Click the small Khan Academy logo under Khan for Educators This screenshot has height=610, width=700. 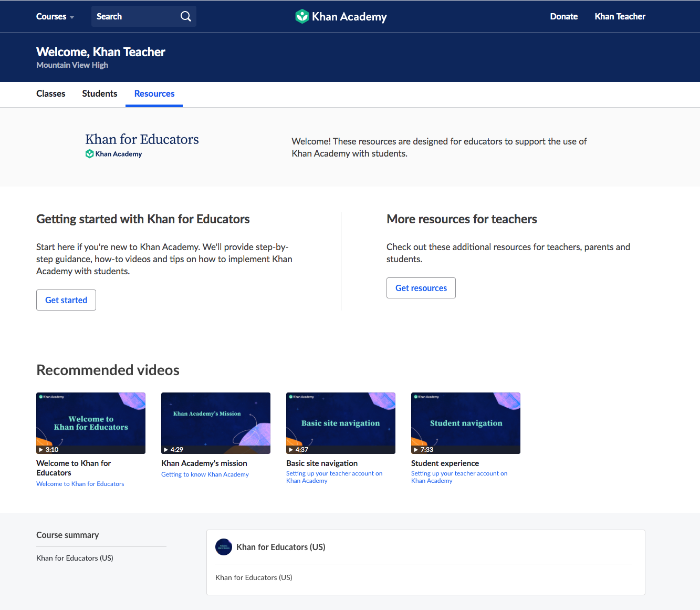(113, 154)
